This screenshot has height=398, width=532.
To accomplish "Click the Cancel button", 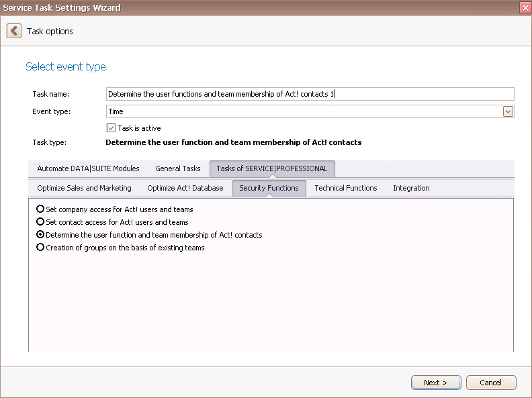I will pos(491,383).
